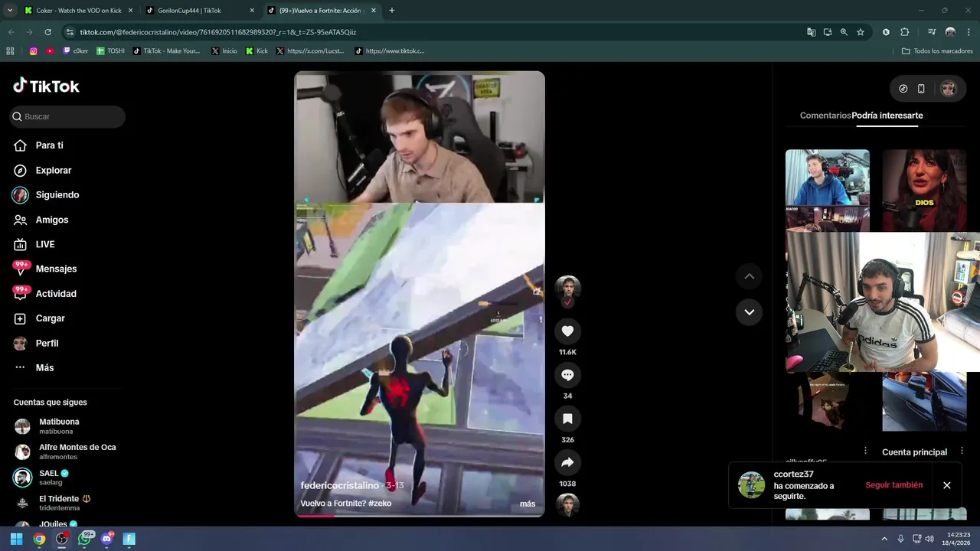
Task: Open Chrome three-dot menu
Action: 969,32
